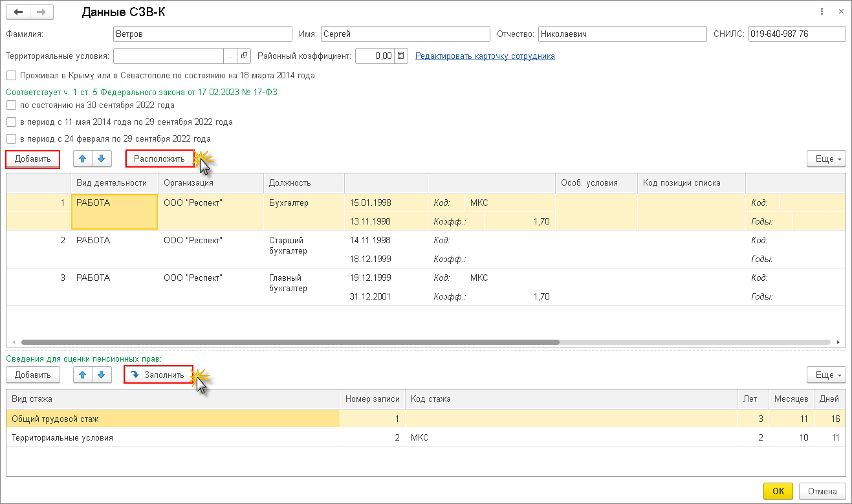852x504 pixels.
Task: Click the Номер записи column header
Action: 373,399
